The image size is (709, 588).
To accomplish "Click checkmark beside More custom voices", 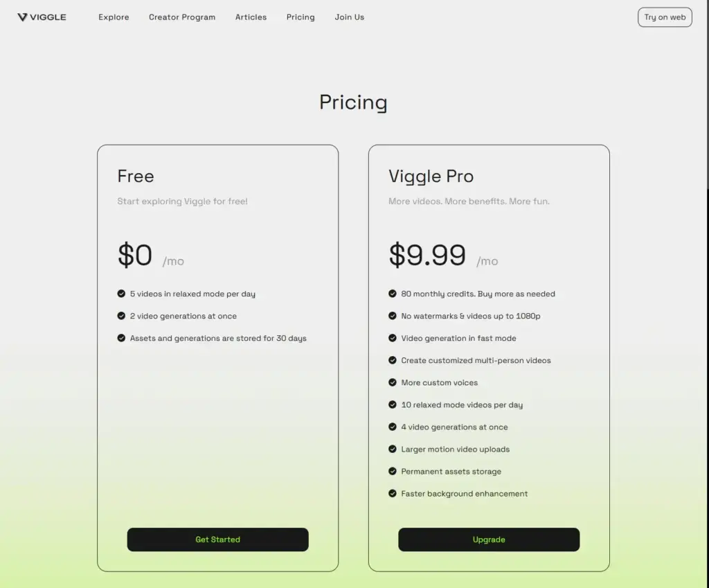I will [393, 382].
